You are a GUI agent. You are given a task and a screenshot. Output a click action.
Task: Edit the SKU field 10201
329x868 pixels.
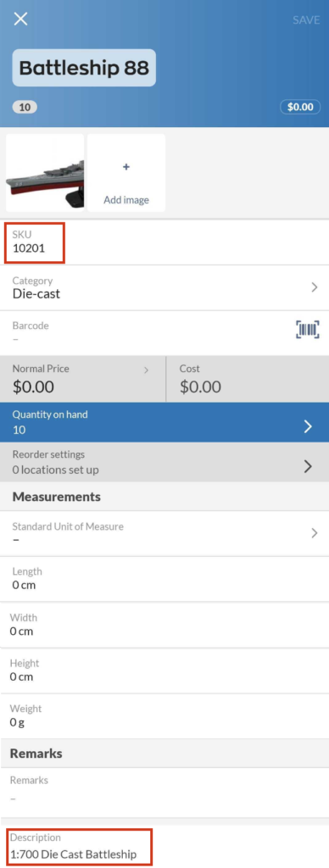[x=164, y=242]
